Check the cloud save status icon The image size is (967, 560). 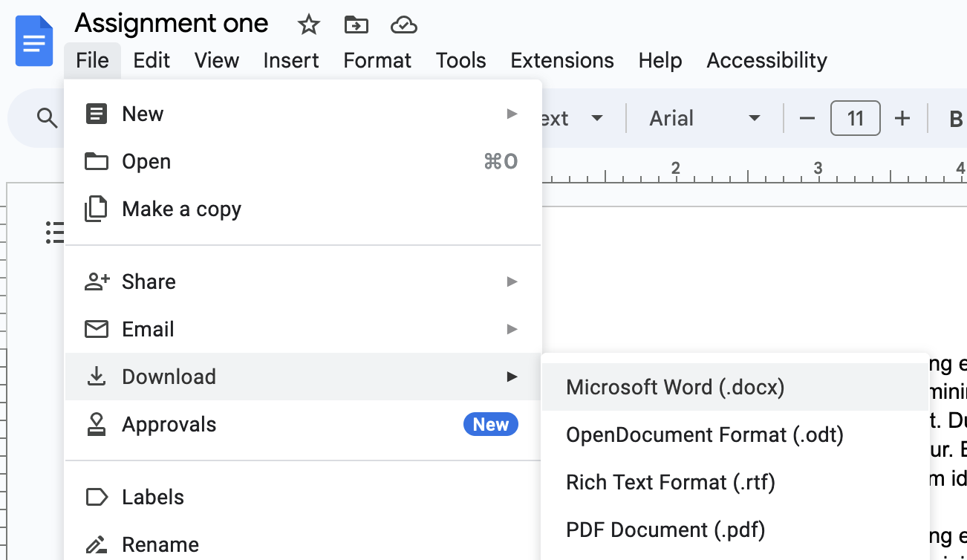point(403,25)
